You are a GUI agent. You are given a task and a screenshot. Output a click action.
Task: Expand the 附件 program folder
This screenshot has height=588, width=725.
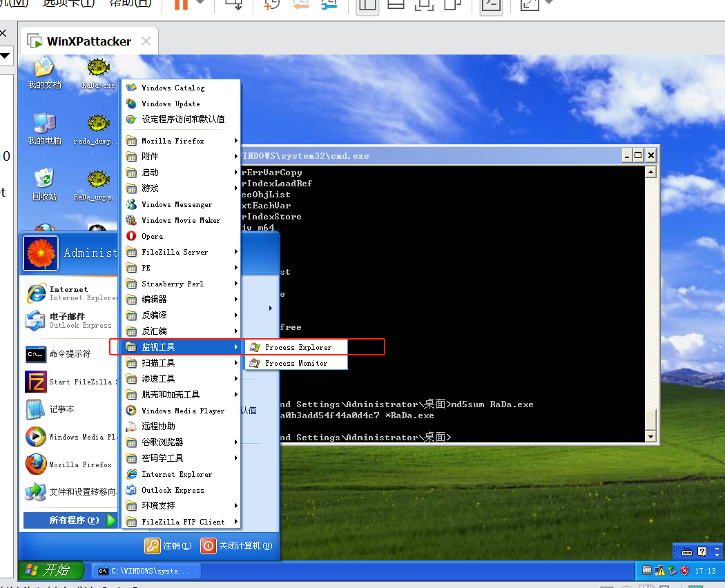click(x=181, y=156)
